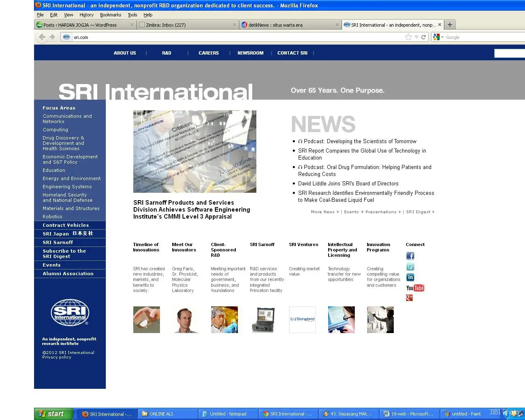Close the HARIAN JOGJA WordPress tab
The width and height of the screenshot is (525, 420).
tap(132, 25)
